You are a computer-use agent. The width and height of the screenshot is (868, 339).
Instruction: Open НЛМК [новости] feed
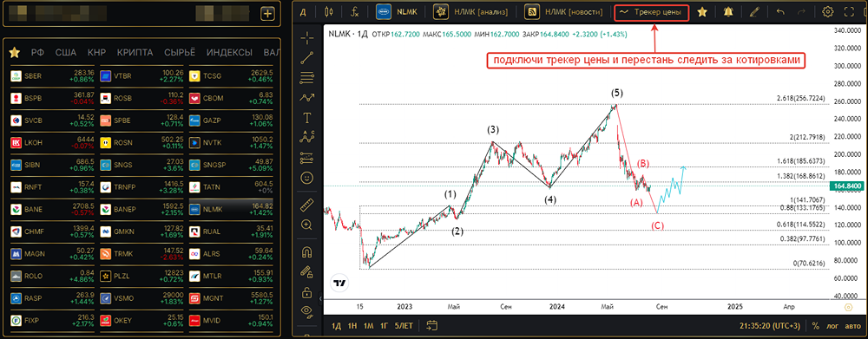(x=563, y=11)
